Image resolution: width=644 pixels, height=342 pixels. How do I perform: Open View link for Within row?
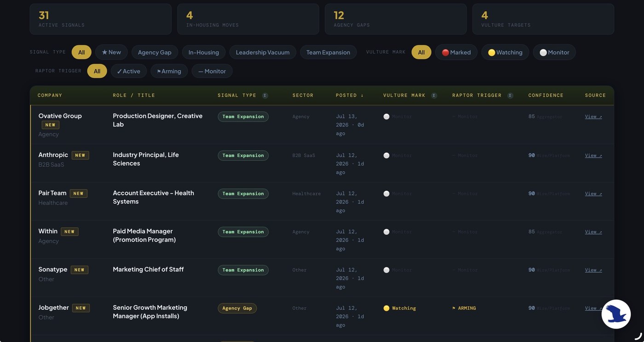pos(593,232)
